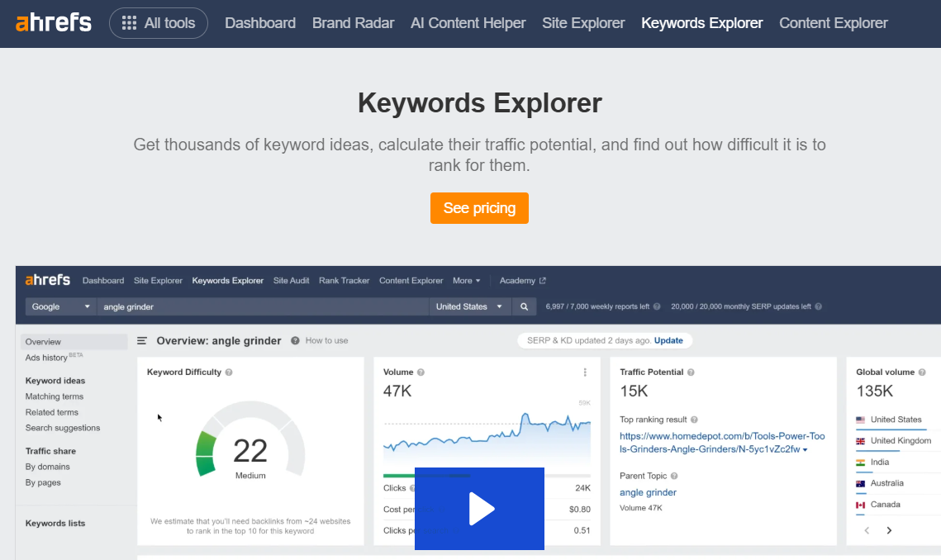Open Content Explorer in top navigation
This screenshot has width=941, height=560.
[833, 23]
